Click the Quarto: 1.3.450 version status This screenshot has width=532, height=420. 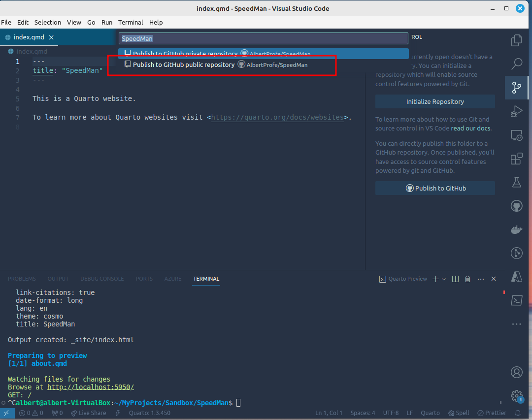(150, 413)
